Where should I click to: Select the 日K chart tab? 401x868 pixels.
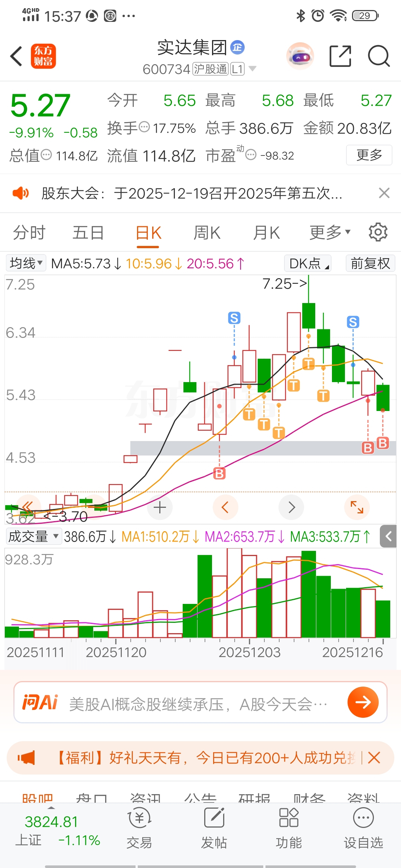point(148,233)
